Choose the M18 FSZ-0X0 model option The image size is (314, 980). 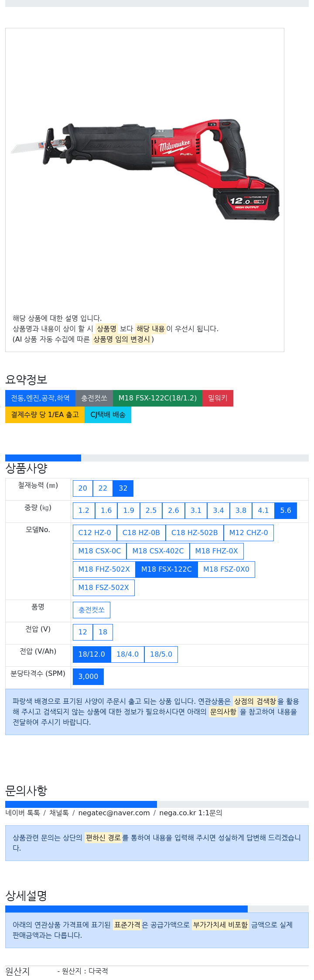226,570
